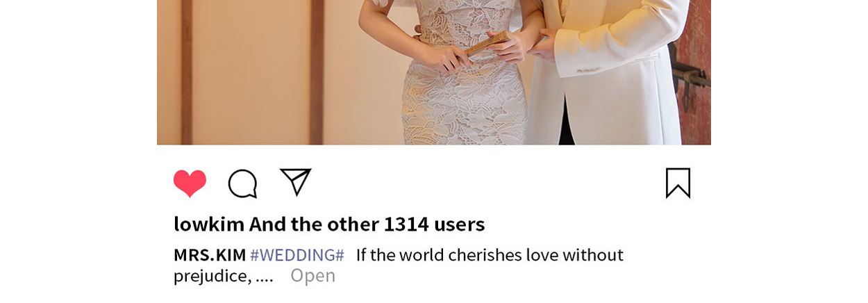Tap the #WEDDING# hashtag

[x=297, y=255]
